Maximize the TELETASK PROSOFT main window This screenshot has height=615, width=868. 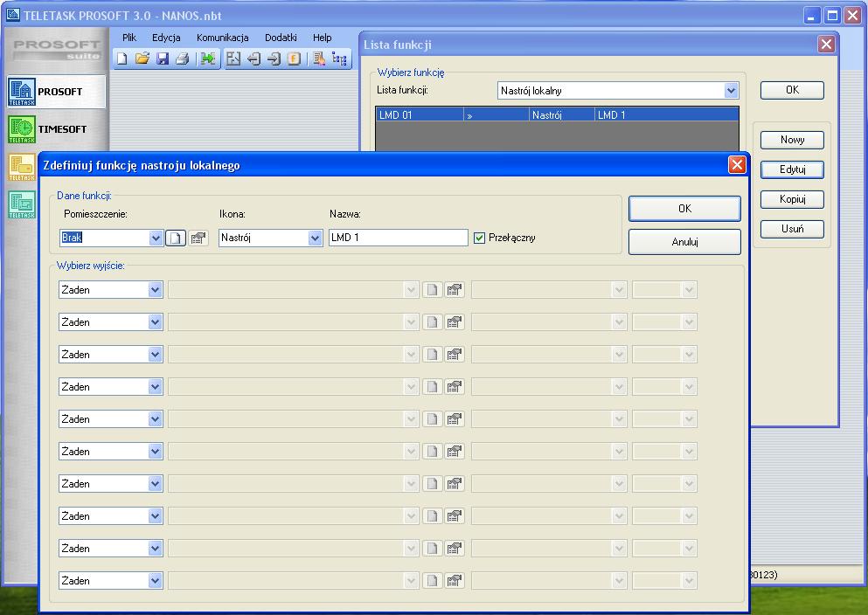[832, 16]
